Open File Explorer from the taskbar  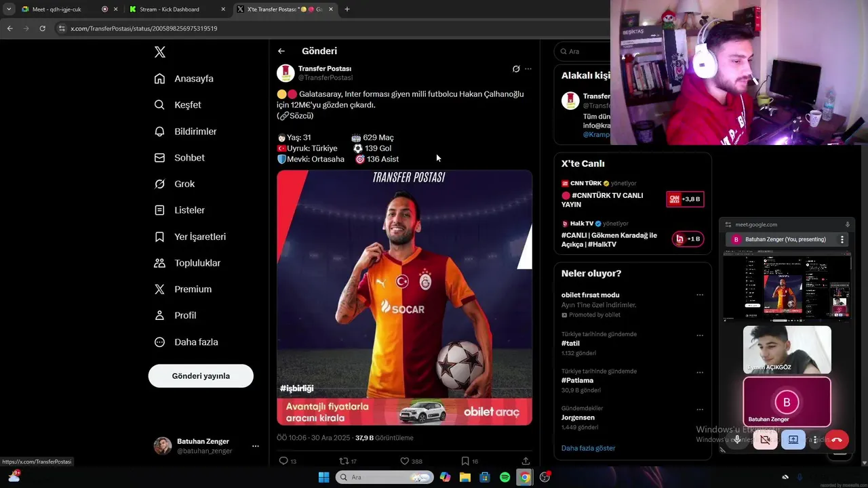tap(465, 477)
